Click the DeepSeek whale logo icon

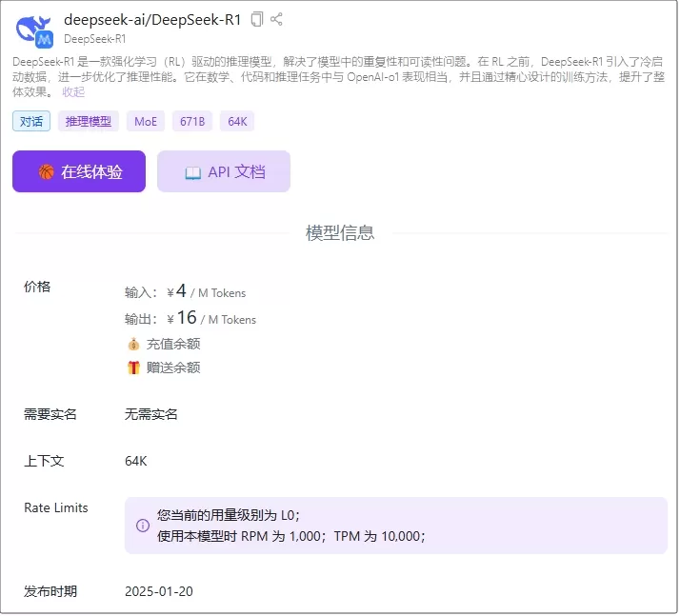[x=34, y=30]
